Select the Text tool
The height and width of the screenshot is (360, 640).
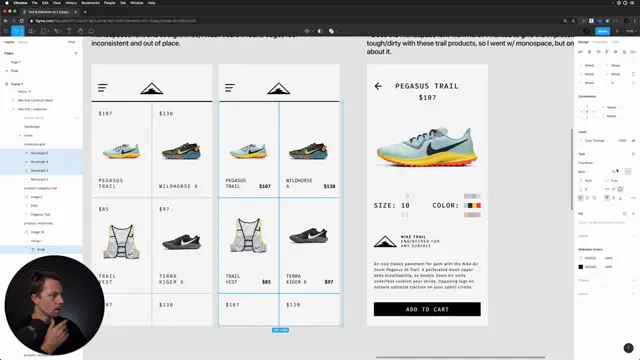point(69,31)
